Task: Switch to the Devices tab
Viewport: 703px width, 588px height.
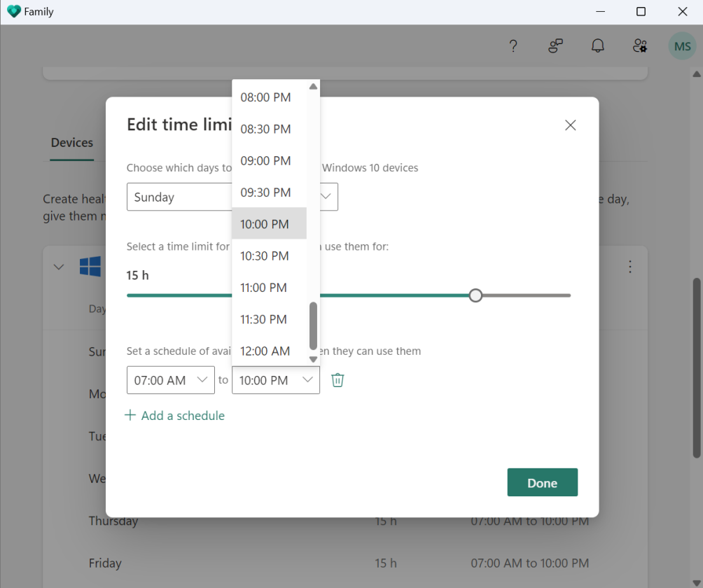Action: (x=71, y=142)
